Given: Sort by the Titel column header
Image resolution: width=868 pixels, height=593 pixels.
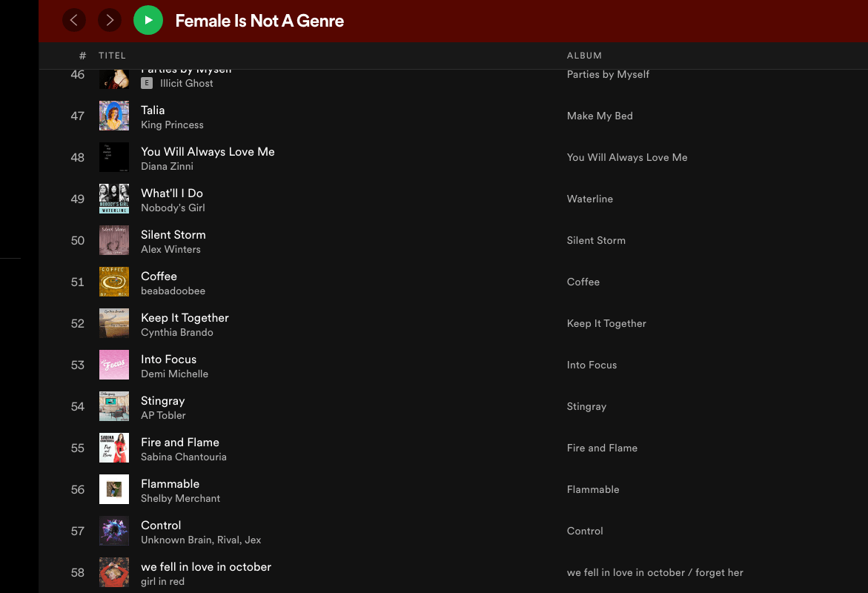Looking at the screenshot, I should (112, 56).
